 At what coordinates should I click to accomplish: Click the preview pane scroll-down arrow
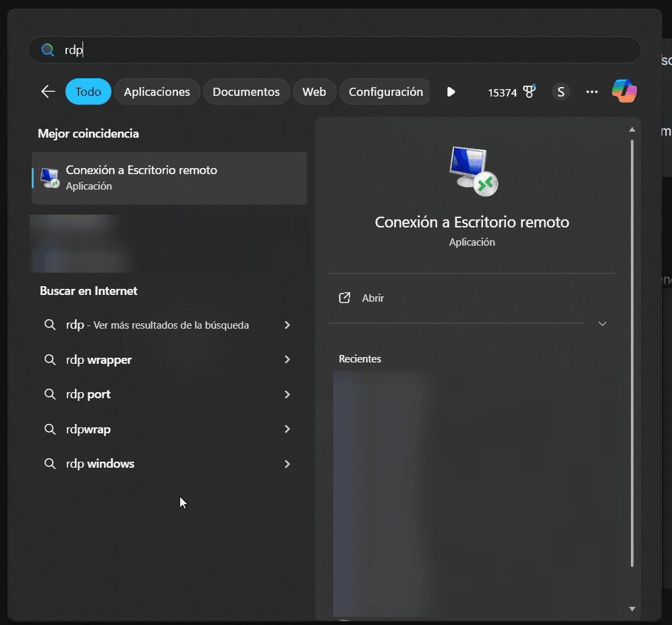click(632, 609)
